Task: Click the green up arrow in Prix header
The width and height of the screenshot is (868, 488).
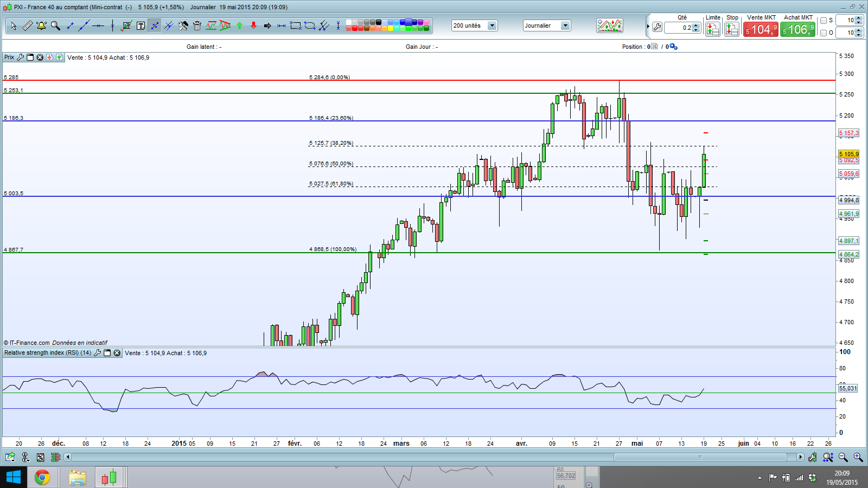Action: coord(59,57)
